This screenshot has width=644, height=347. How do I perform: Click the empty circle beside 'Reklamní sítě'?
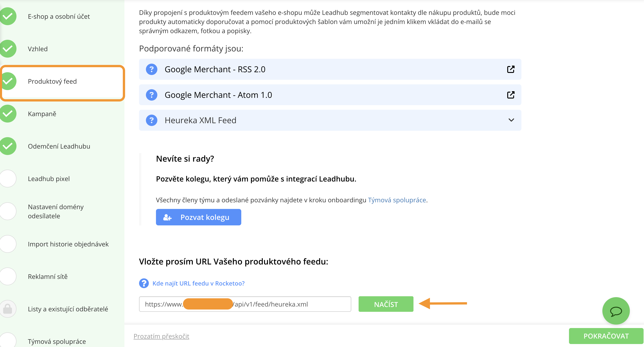pos(8,276)
